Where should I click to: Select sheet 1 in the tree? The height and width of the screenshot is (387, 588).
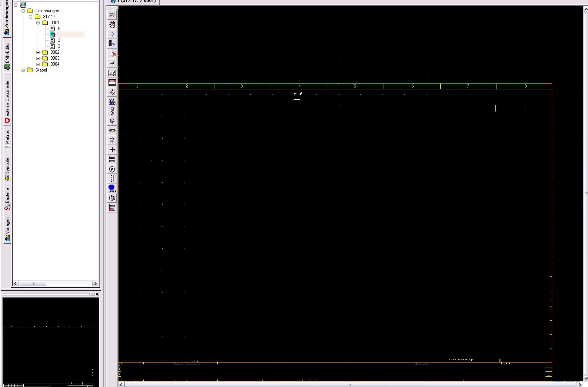[x=59, y=34]
